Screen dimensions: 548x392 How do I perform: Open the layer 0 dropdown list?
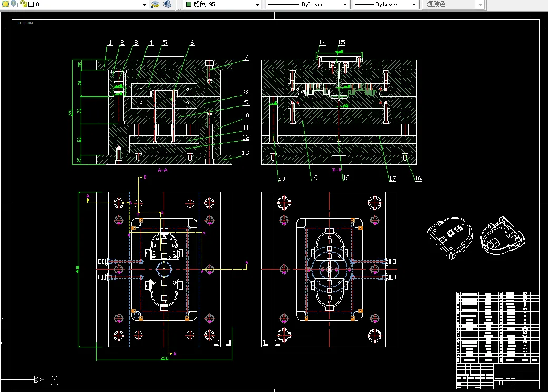[144, 5]
